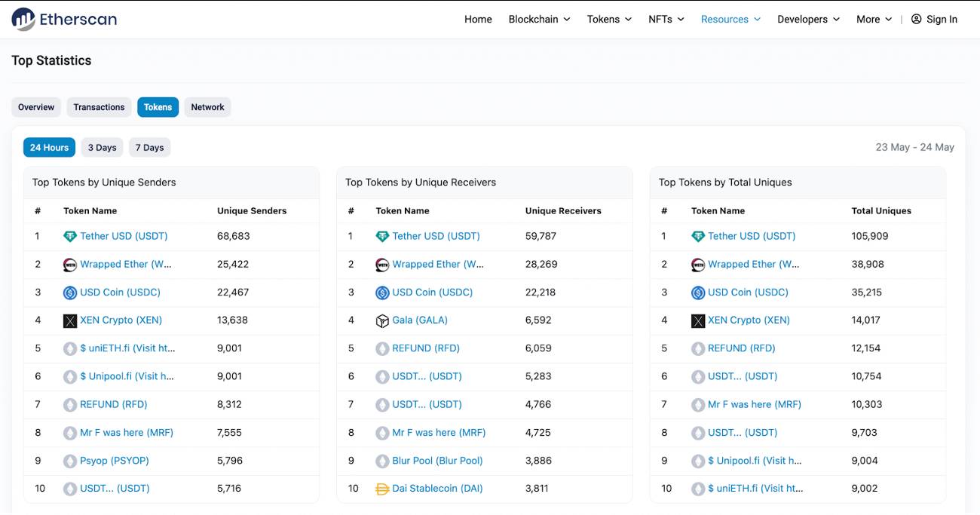Screen dimensions: 980x515
Task: Click REFUND icon in Total Uniques table
Action: click(x=698, y=348)
